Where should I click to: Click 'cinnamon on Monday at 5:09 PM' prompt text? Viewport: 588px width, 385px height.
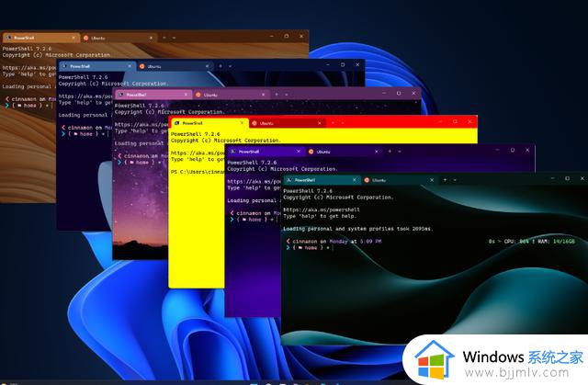(337, 242)
